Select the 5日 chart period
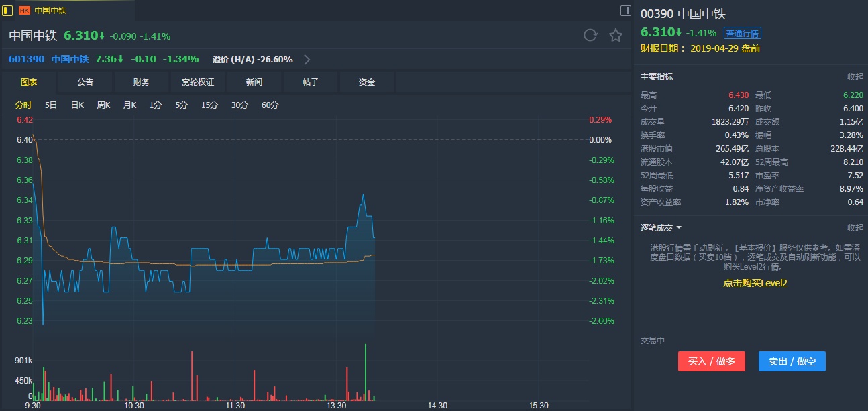Screen dimensions: 868x411 coord(51,105)
